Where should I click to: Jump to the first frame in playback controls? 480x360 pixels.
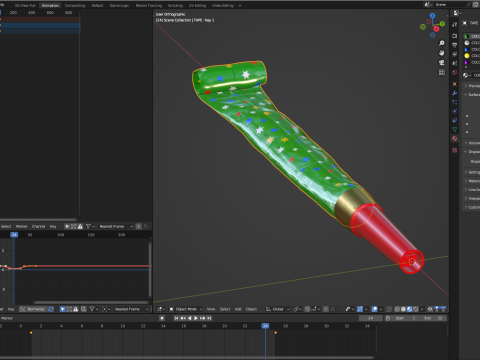coord(176,318)
